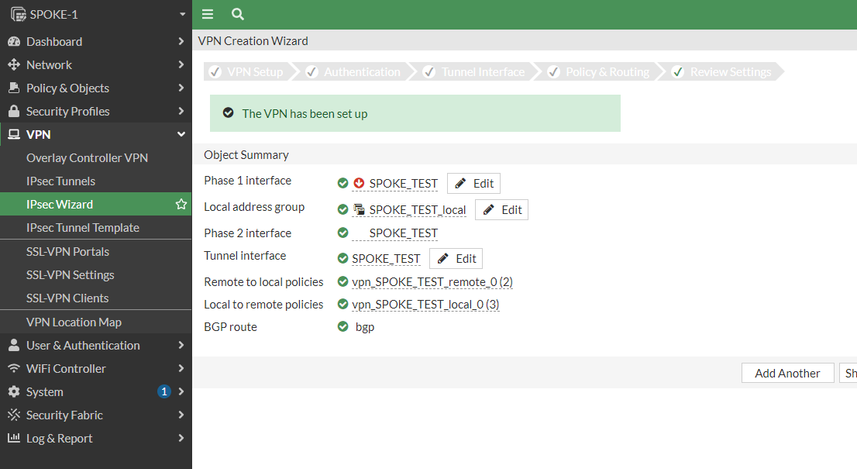
Task: Click the Review Settings wizard step
Action: click(x=730, y=72)
